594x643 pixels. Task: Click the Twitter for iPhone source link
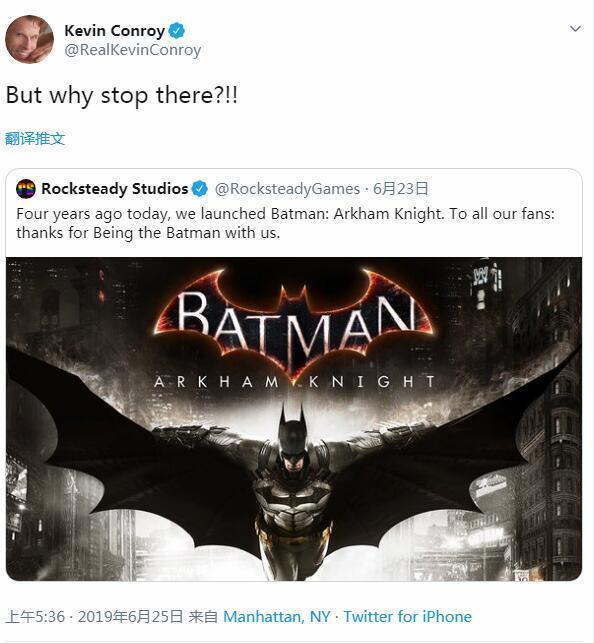(407, 617)
